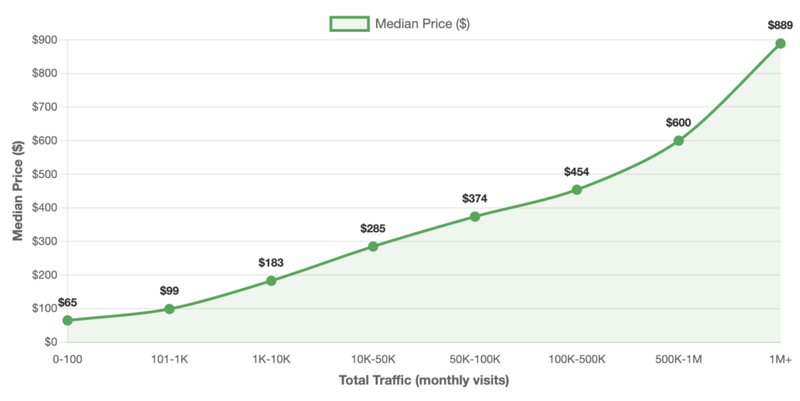Toggle the "Median Price ($)" legend label
This screenshot has width=800, height=401.
[x=423, y=24]
